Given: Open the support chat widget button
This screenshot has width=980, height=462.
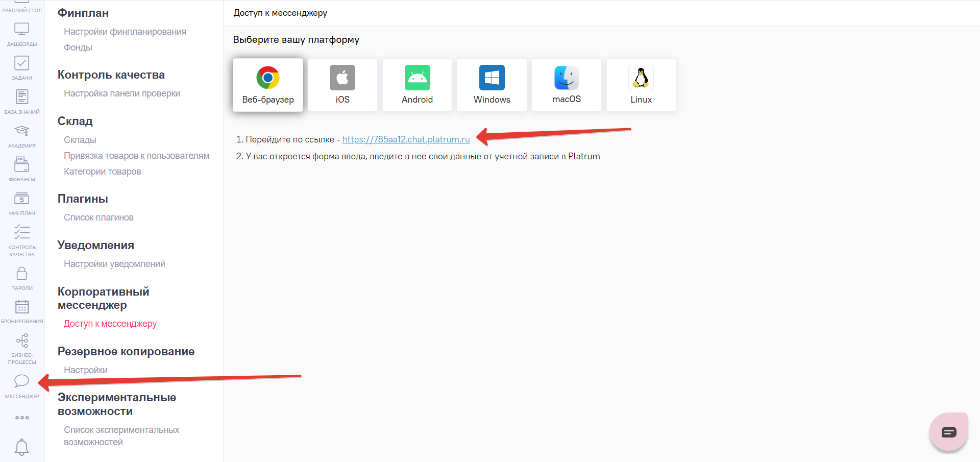Looking at the screenshot, I should click(x=948, y=432).
